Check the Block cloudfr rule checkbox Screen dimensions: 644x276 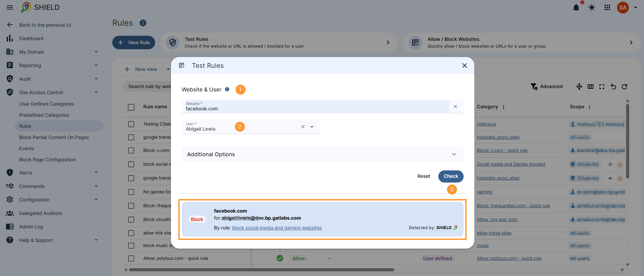click(x=131, y=220)
